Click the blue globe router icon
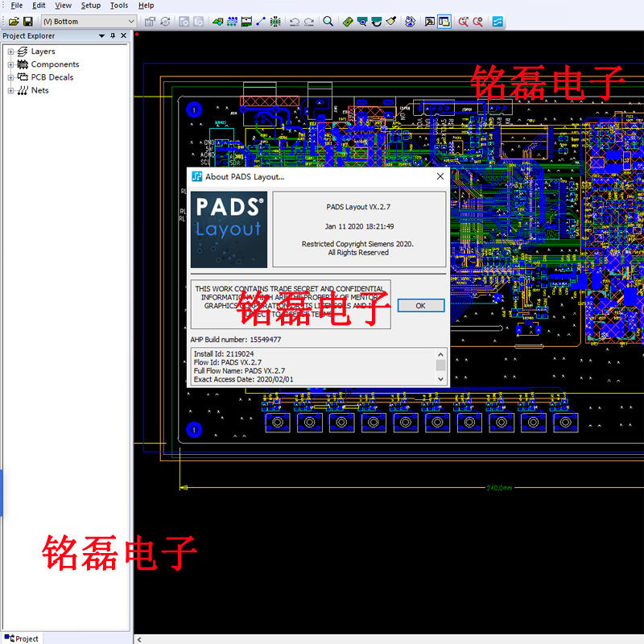This screenshot has width=644, height=644. [x=410, y=22]
